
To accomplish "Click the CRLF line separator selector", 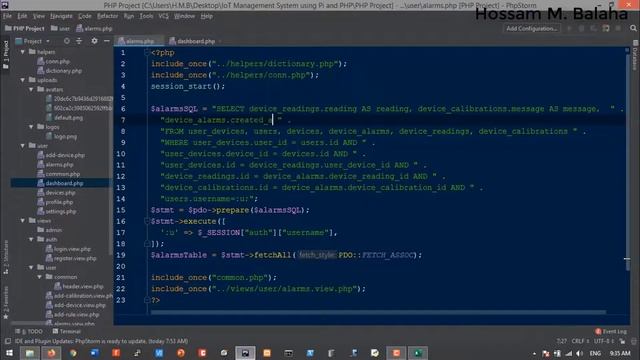I will tap(580, 341).
